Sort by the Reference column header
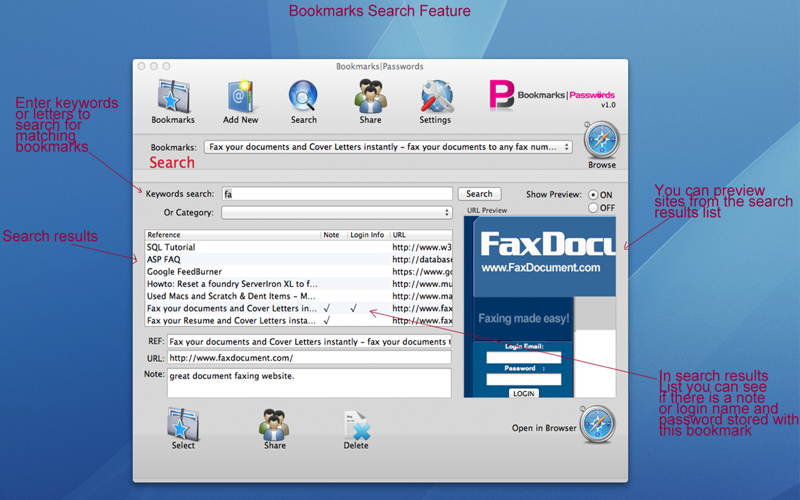The height and width of the screenshot is (500, 800). [233, 235]
